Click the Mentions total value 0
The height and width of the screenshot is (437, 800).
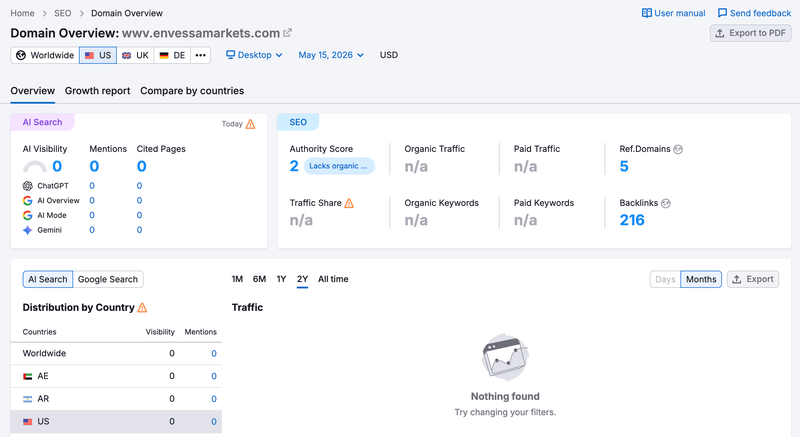click(94, 166)
